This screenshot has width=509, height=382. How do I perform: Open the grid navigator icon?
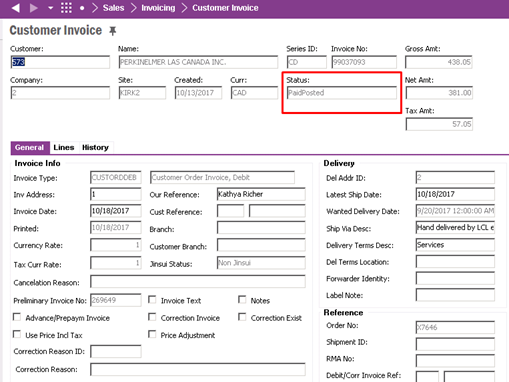[66, 8]
